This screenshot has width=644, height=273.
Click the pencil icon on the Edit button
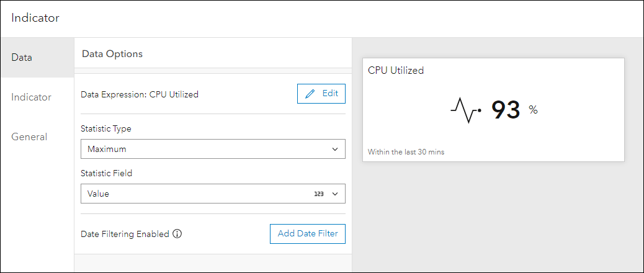point(310,94)
